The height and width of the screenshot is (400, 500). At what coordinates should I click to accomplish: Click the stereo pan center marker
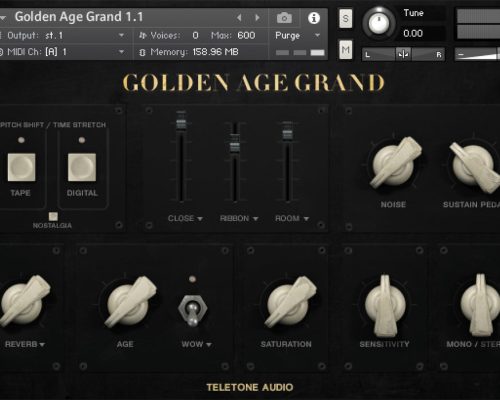(x=403, y=54)
